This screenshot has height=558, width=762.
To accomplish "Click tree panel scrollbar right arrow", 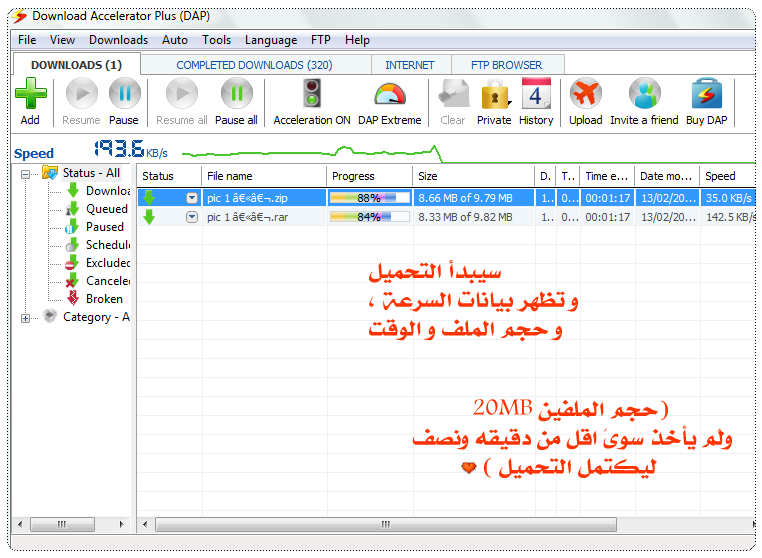I will pos(121,524).
